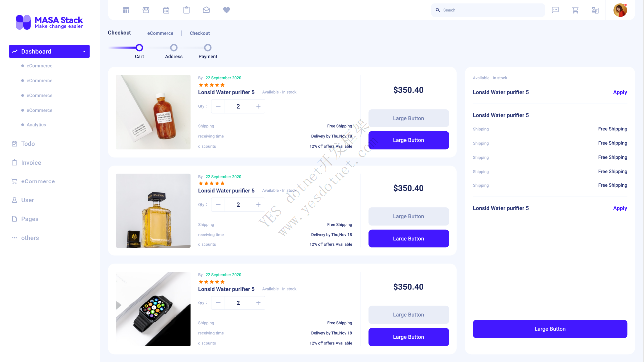The image size is (644, 362).
Task: Select the Cart step circle
Action: click(x=139, y=48)
